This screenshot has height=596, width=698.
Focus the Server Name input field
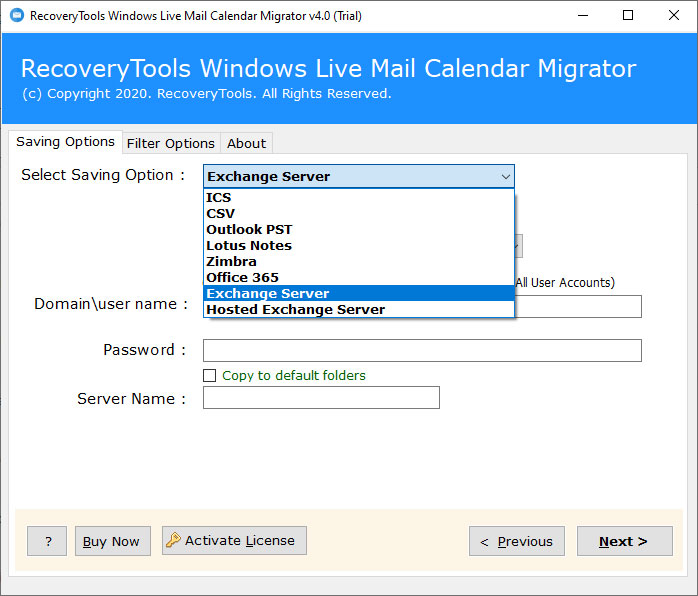(321, 397)
